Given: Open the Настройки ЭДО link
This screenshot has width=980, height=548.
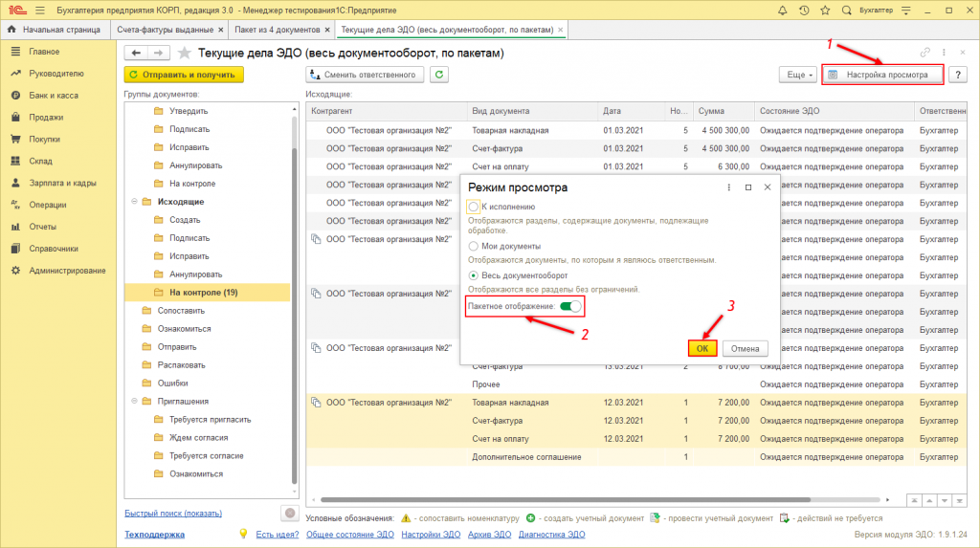Looking at the screenshot, I should (x=431, y=535).
